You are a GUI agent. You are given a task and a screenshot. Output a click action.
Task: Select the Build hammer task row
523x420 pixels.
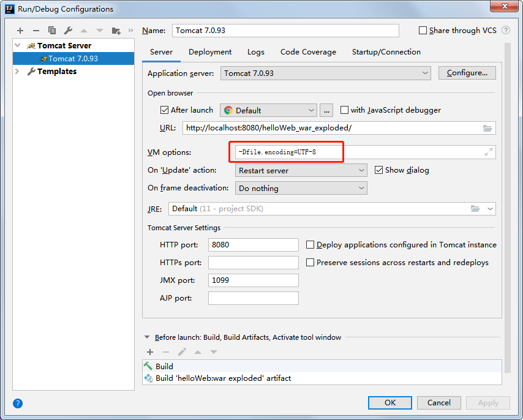point(322,366)
